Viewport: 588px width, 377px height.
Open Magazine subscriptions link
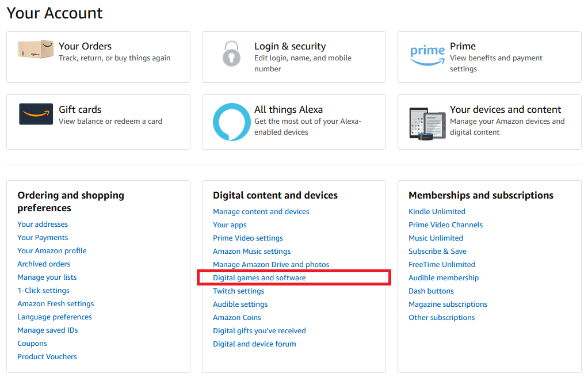448,304
